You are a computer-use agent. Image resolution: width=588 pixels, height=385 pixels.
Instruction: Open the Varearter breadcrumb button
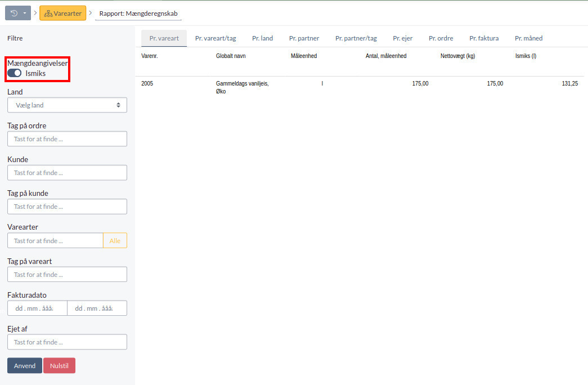click(x=62, y=13)
